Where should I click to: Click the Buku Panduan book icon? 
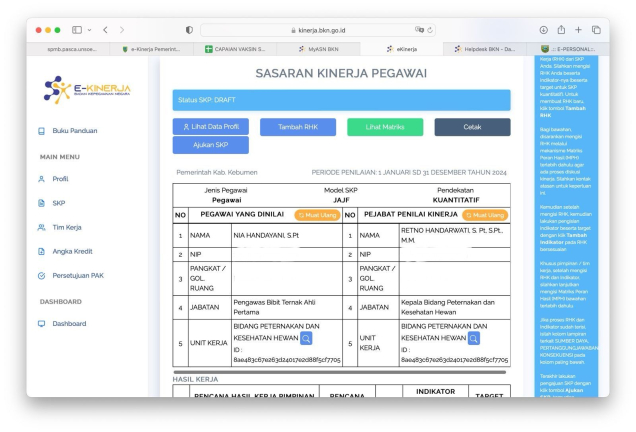[x=41, y=131]
